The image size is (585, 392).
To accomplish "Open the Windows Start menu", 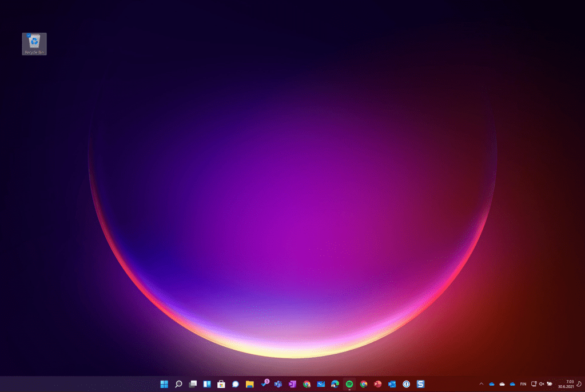I will pos(164,384).
